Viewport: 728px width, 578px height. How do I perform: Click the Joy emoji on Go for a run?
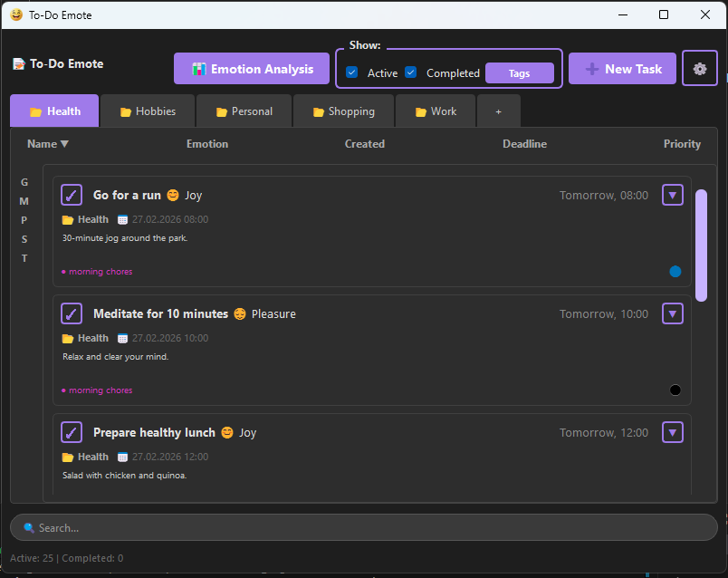pyautogui.click(x=171, y=195)
